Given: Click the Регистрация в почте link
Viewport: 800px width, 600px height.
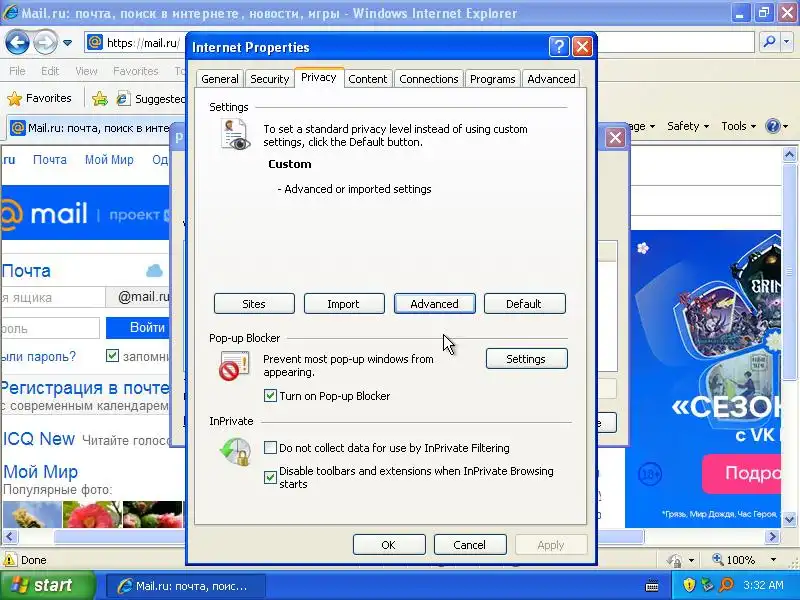Looking at the screenshot, I should tap(85, 388).
